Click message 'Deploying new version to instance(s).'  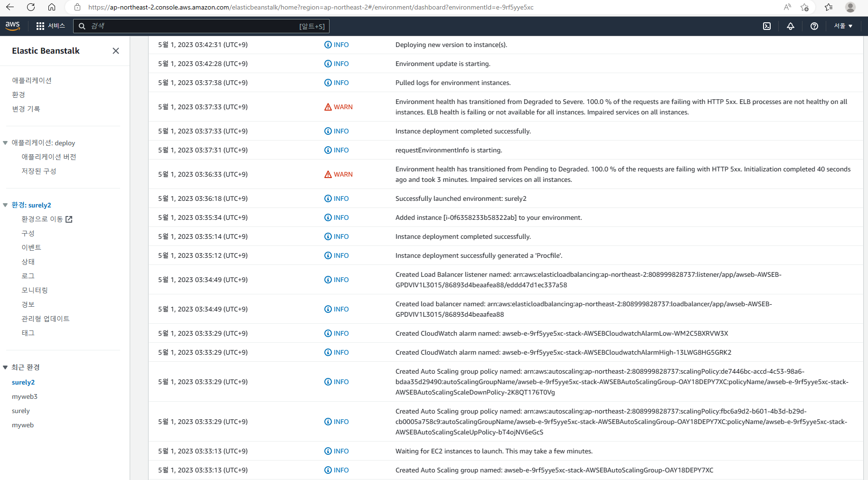451,45
